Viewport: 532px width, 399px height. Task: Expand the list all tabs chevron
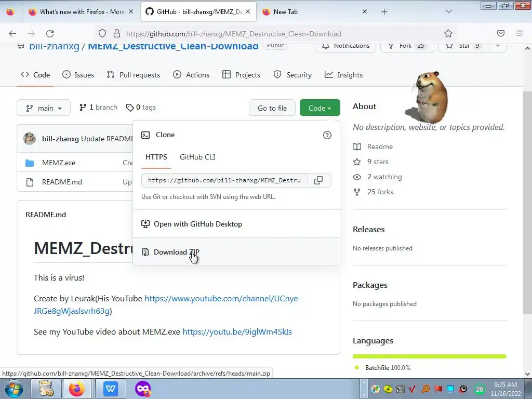tap(448, 11)
